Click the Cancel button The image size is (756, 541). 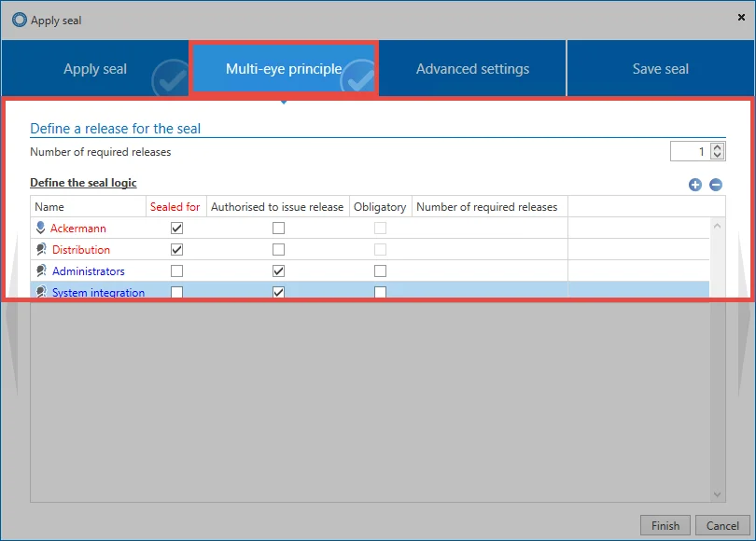point(722,525)
